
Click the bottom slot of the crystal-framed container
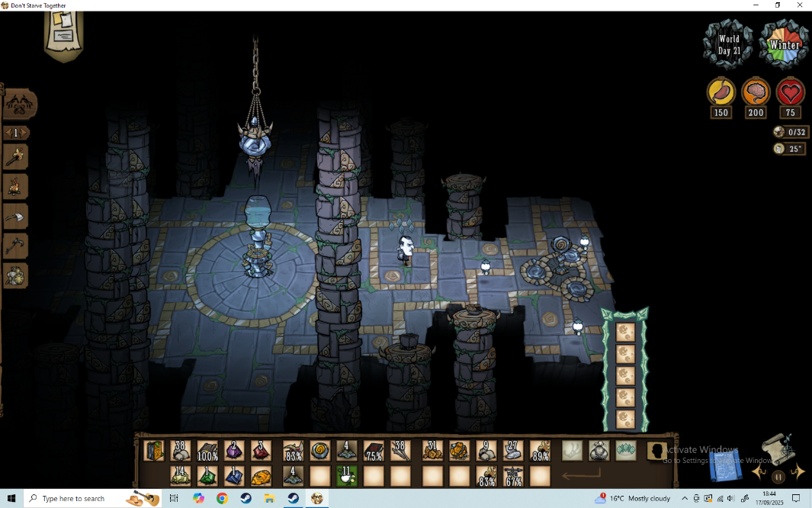[625, 419]
